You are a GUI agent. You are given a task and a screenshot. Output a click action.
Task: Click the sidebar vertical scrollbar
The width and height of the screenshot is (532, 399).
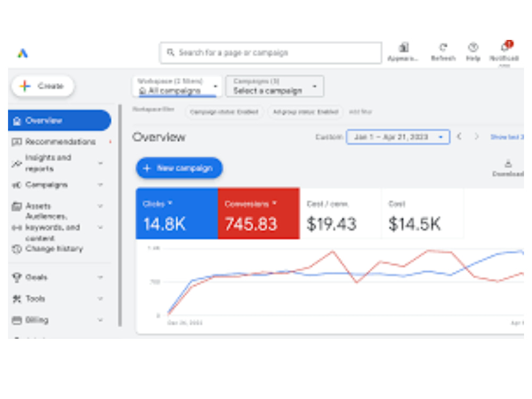pyautogui.click(x=120, y=215)
